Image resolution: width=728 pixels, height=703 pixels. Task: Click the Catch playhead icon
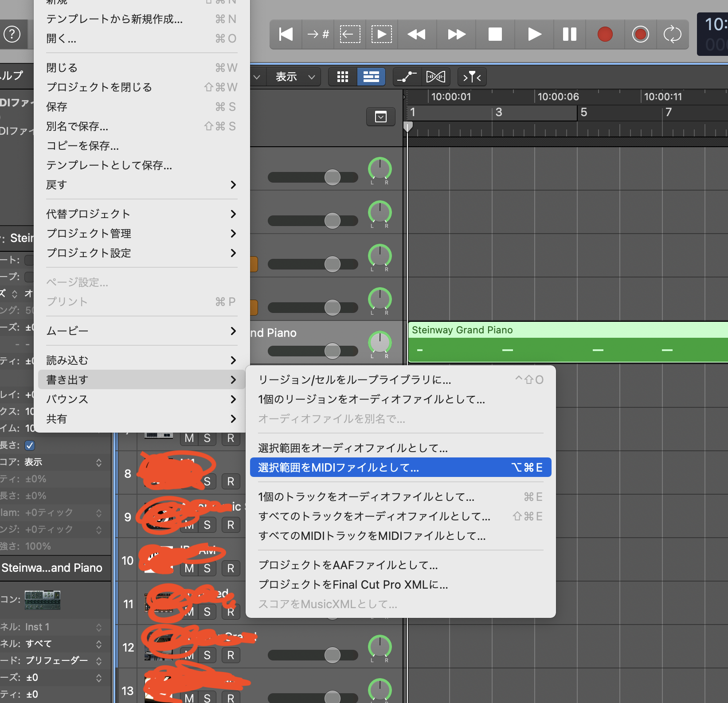472,77
